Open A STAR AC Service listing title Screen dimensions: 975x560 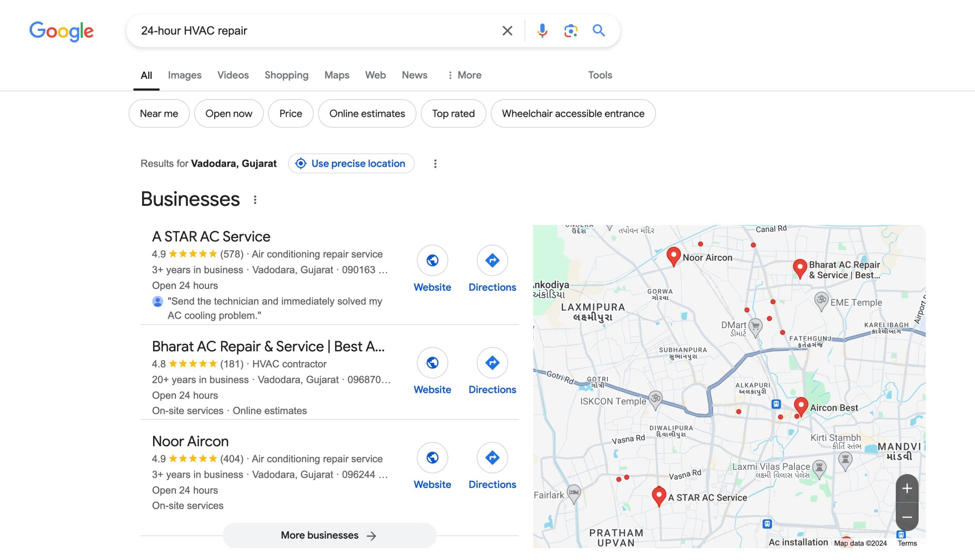[x=211, y=236]
